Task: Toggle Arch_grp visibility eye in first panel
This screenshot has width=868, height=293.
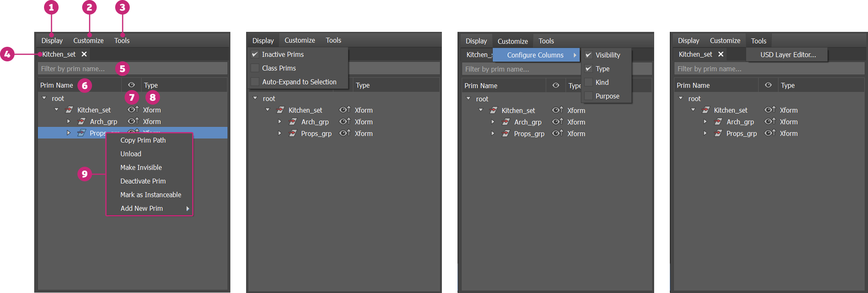Action: [x=133, y=121]
